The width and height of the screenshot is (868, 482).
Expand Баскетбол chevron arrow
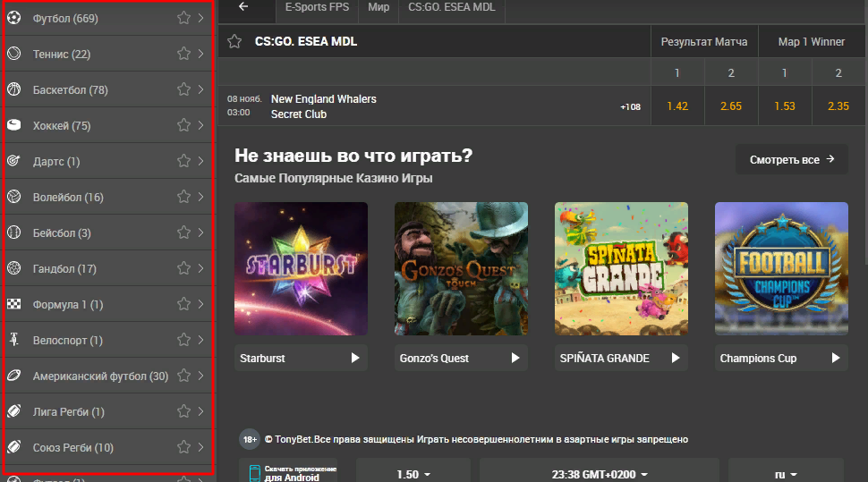point(201,89)
